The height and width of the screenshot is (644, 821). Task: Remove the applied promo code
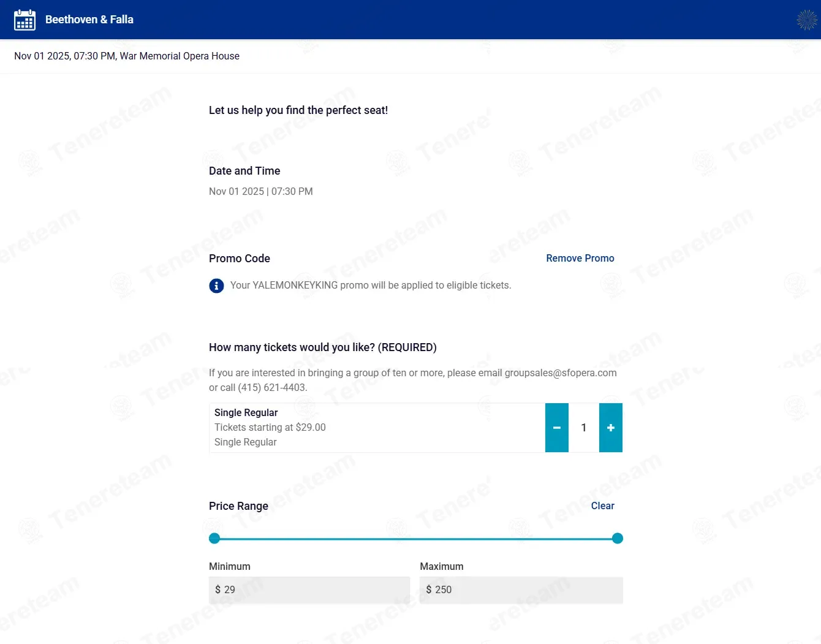coord(580,259)
